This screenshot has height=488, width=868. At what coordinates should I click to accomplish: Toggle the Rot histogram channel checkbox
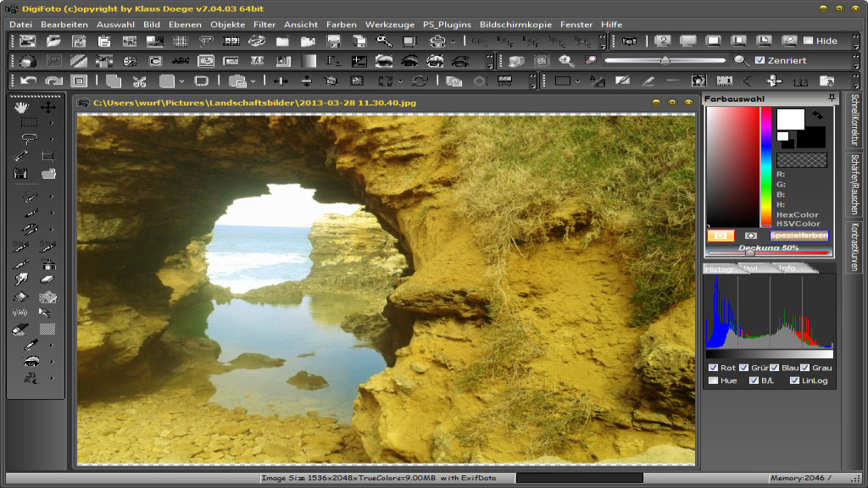click(x=713, y=368)
